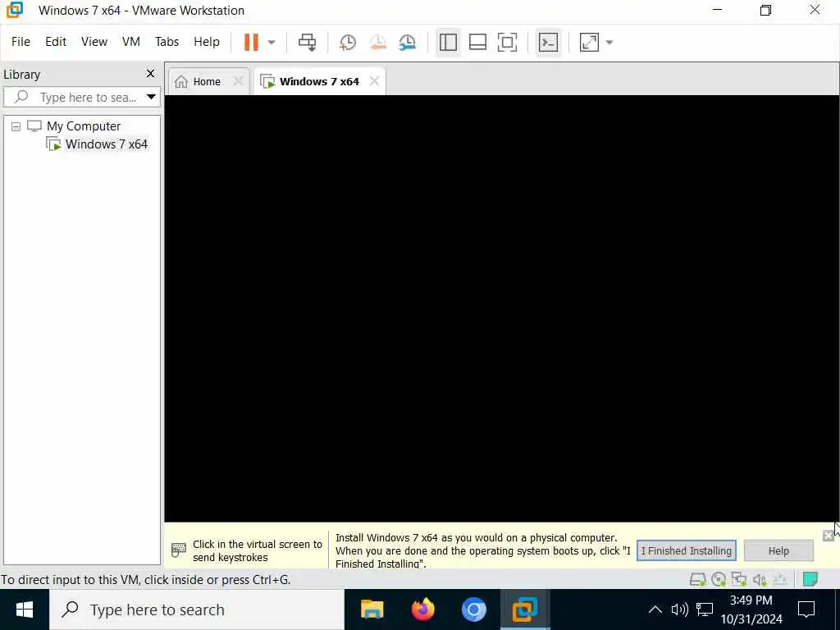Screen dimensions: 840x630
Task: Open the snapshot manager
Action: coord(407,43)
